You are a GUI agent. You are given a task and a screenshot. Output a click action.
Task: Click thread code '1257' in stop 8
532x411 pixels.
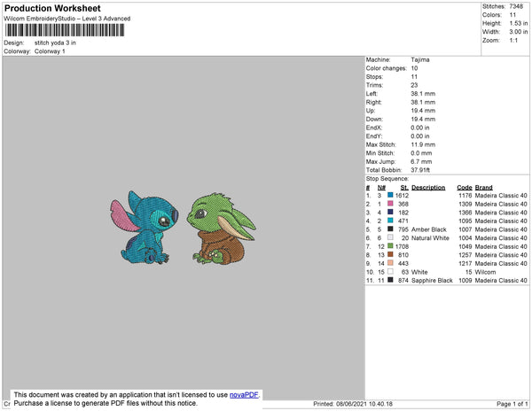[465, 255]
